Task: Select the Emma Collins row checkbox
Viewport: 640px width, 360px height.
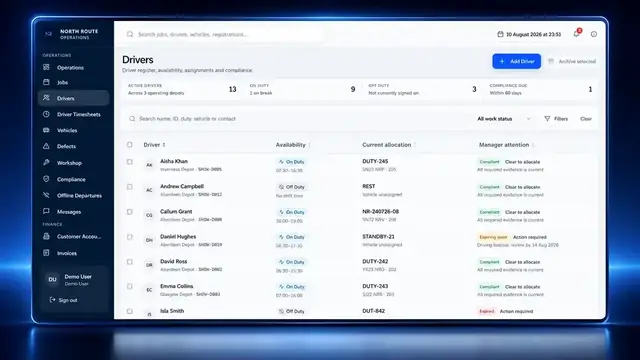Action: (x=129, y=286)
